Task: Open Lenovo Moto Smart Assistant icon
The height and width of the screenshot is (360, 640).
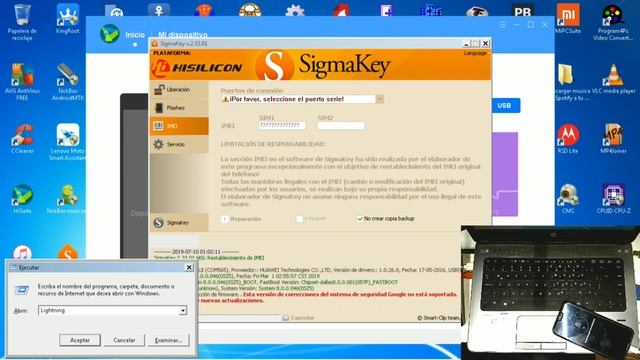Action: point(68,142)
